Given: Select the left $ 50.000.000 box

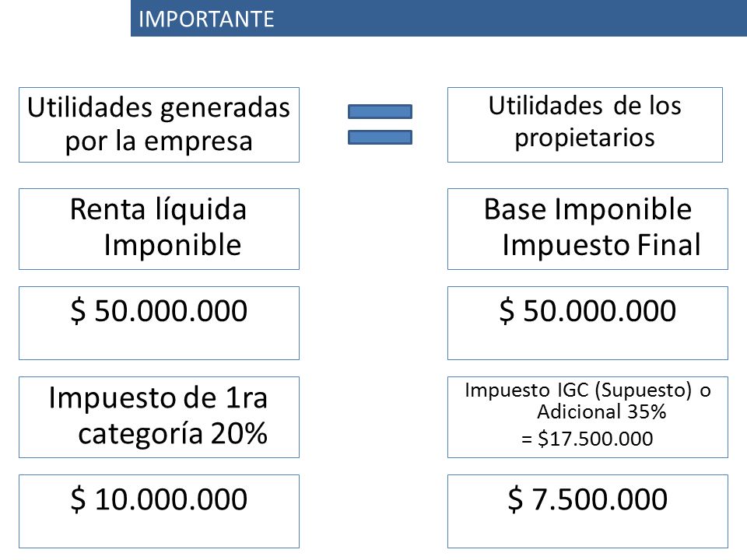Looking at the screenshot, I should pos(159,323).
